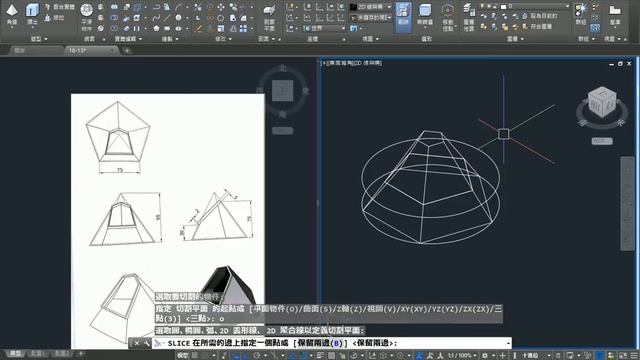The width and height of the screenshot is (640, 360).
Task: Switch to the 16-13* drawing tab
Action: [92, 51]
